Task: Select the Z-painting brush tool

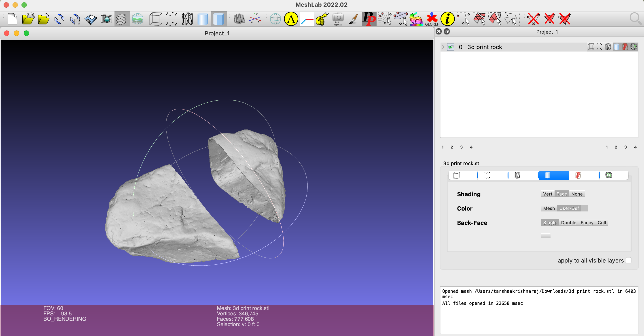Action: [353, 19]
